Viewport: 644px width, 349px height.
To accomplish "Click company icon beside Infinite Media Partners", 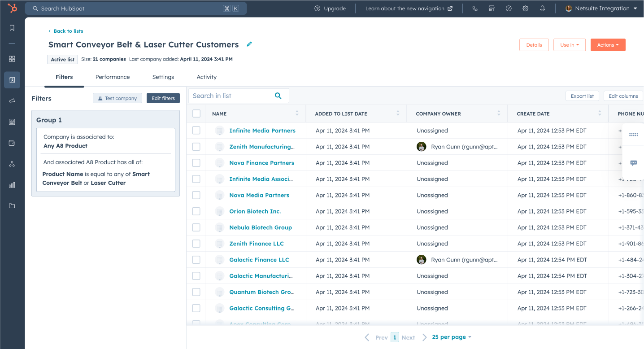I will [x=219, y=131].
